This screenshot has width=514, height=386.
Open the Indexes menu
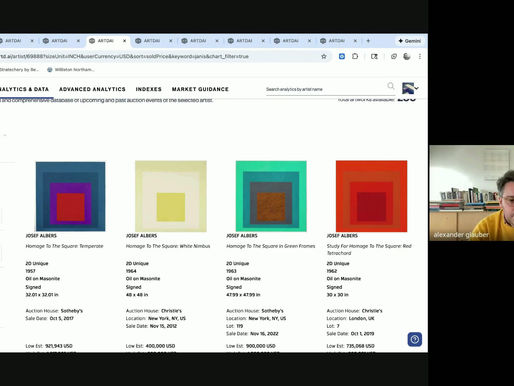coord(149,89)
